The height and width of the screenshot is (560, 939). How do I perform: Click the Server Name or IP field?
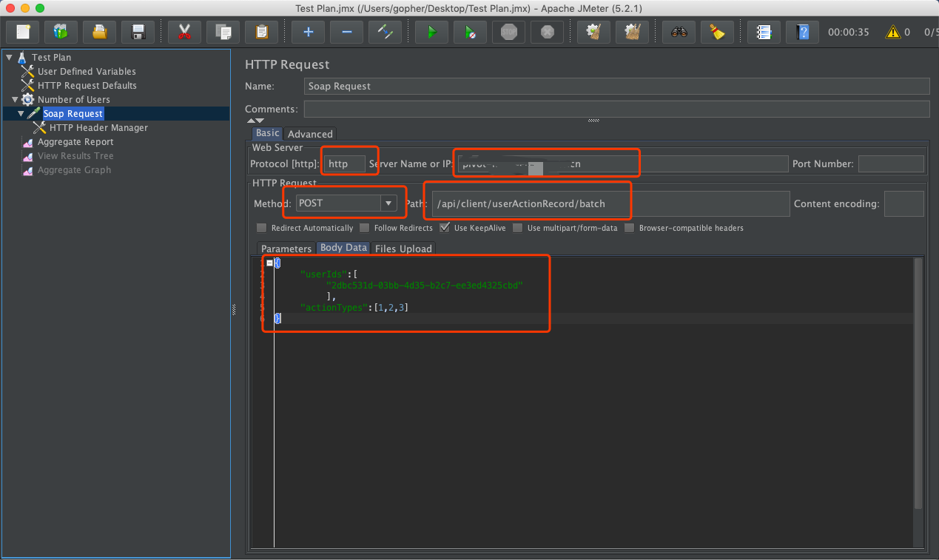622,163
